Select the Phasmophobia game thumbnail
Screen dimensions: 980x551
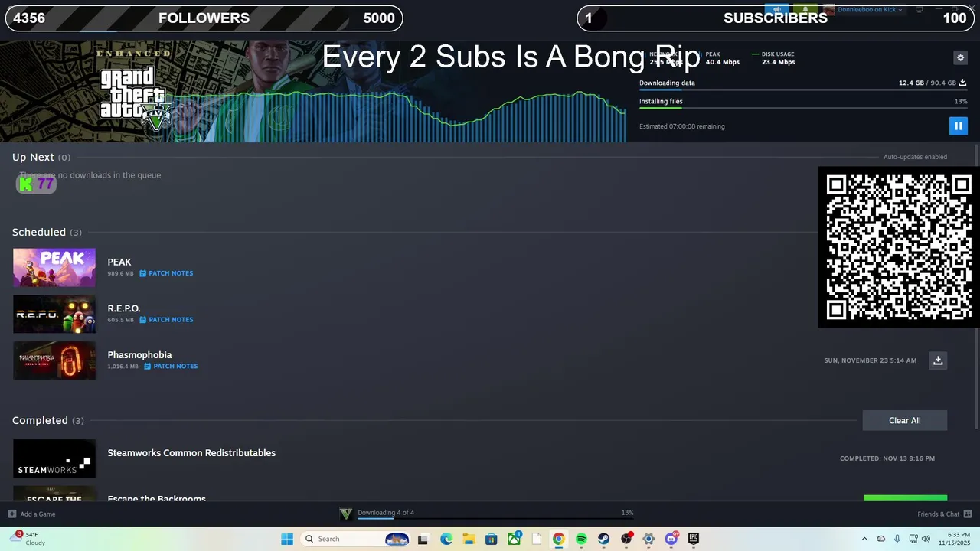pos(54,360)
